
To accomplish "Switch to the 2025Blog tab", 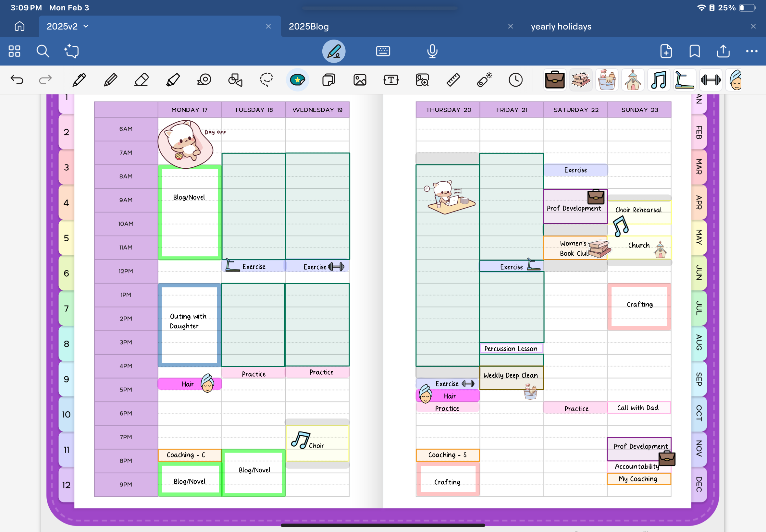I will [x=309, y=26].
